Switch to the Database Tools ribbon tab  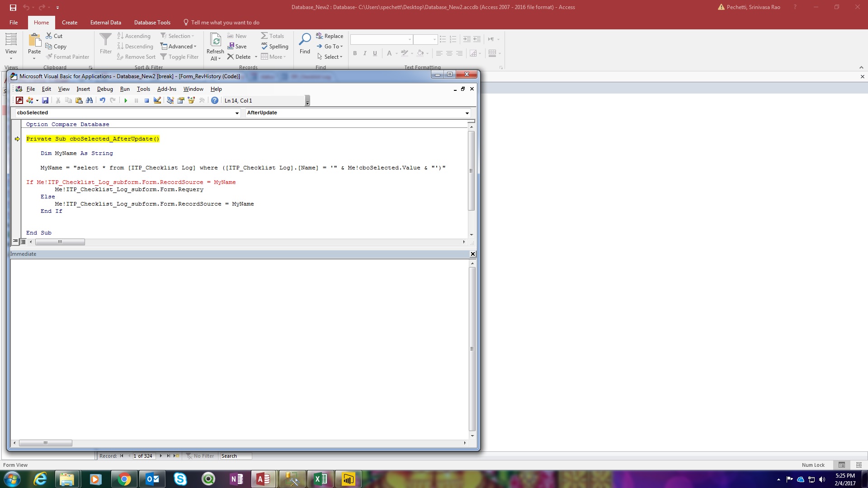tap(152, 23)
